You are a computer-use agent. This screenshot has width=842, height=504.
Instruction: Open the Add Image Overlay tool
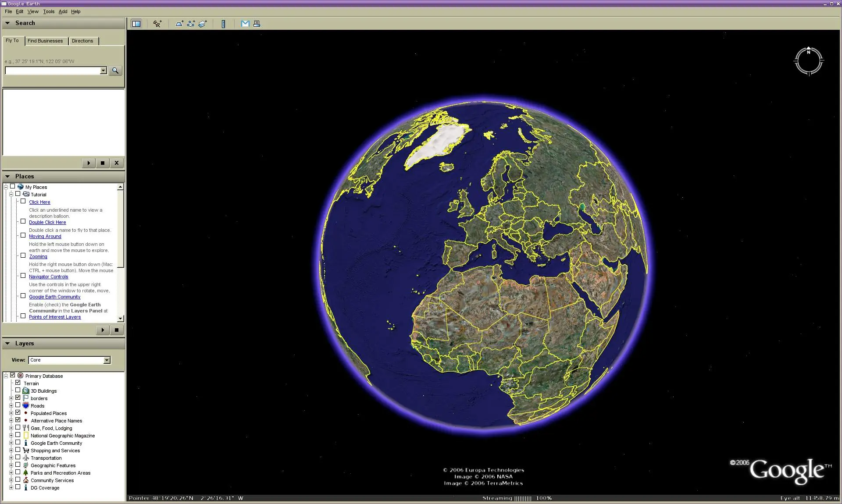point(203,24)
